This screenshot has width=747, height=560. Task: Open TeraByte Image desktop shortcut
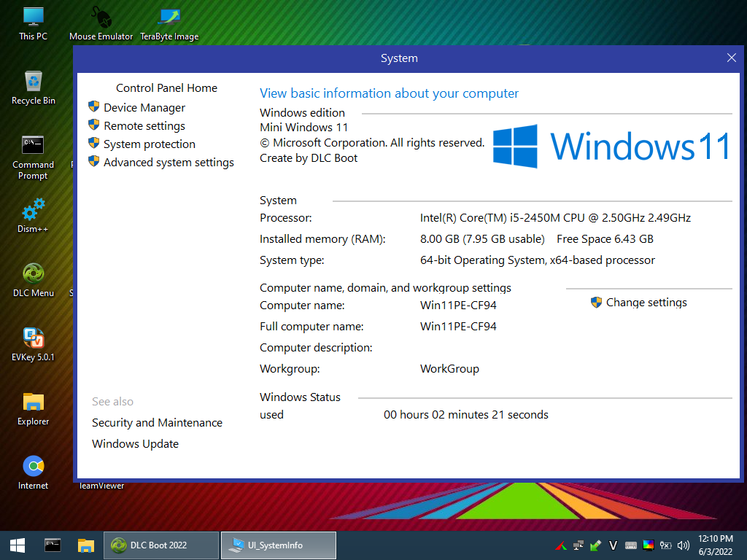(169, 23)
